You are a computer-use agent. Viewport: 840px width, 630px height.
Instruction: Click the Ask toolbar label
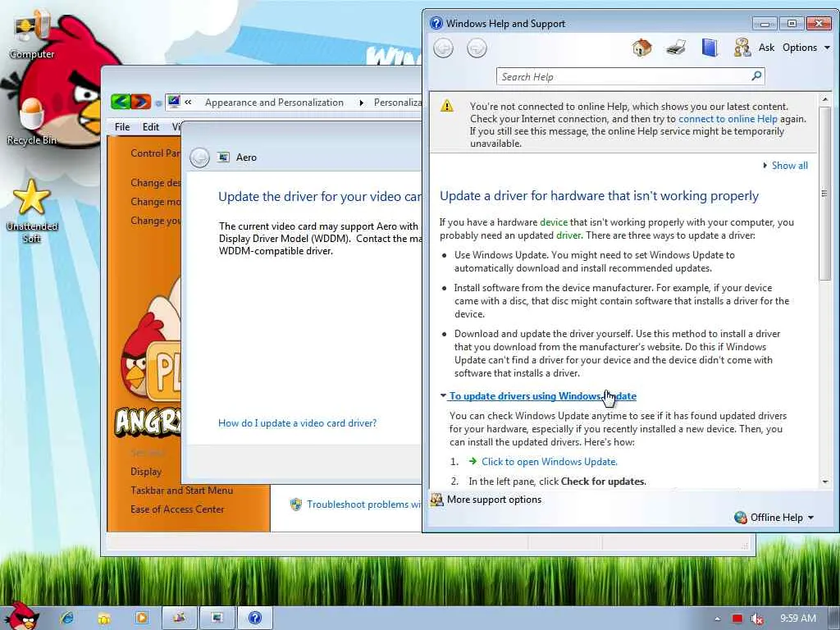click(766, 48)
